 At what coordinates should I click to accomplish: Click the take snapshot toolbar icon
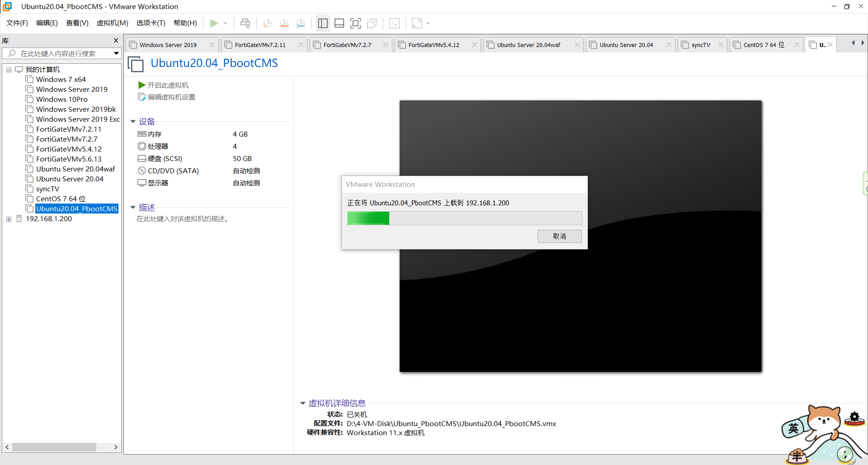(x=268, y=23)
